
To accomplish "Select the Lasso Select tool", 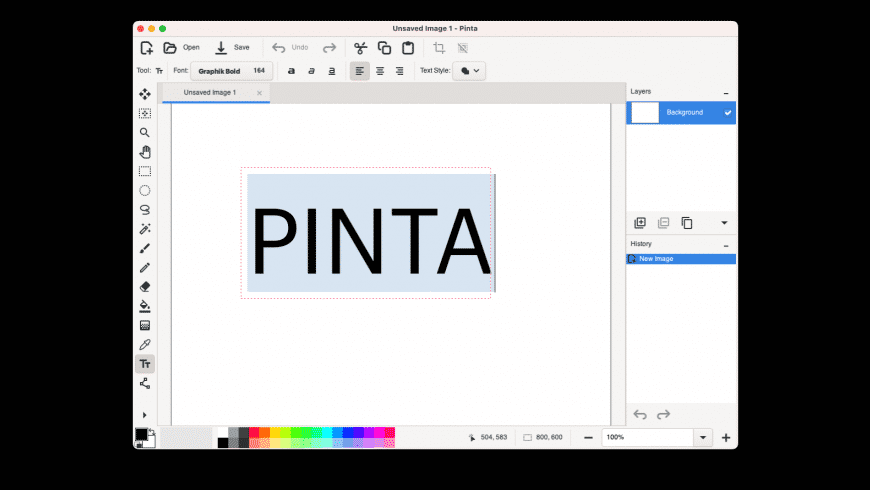I will coord(145,210).
